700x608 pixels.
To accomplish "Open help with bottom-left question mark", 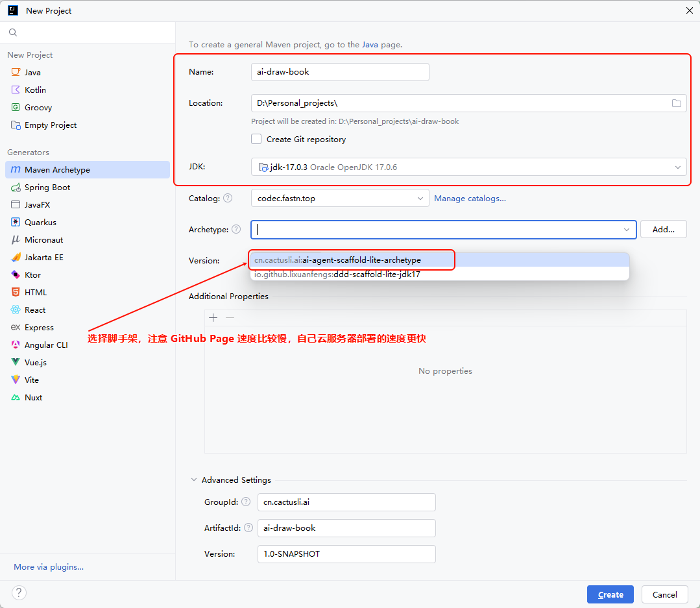I will (x=19, y=593).
